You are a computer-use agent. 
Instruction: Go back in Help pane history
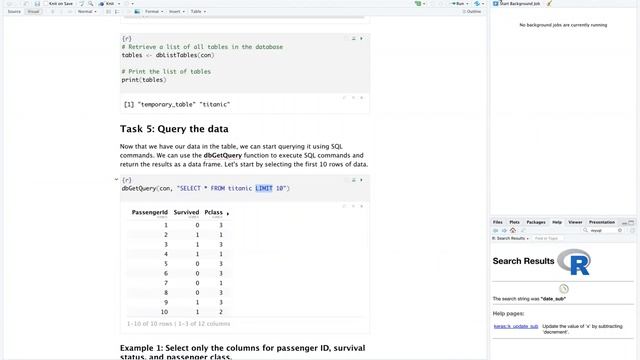496,231
